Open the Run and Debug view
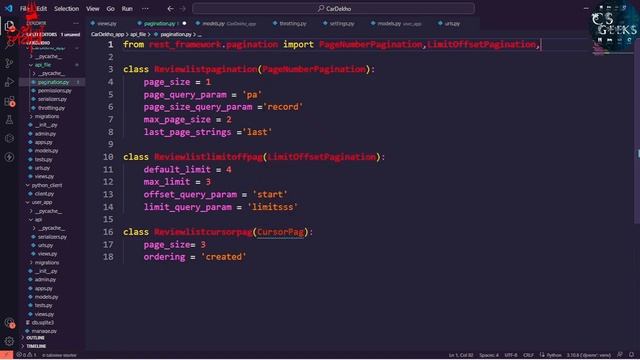This screenshot has width=640, height=360. point(9,82)
